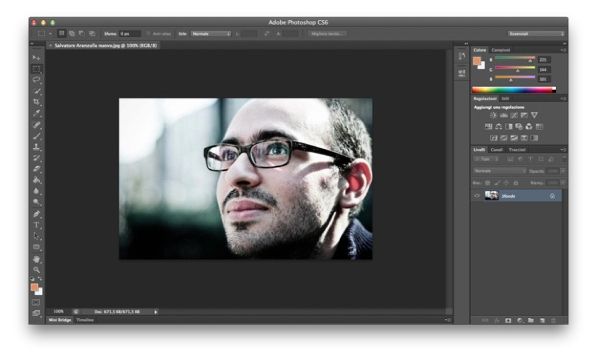Open the Essenziali workspace dropdown

pyautogui.click(x=536, y=34)
